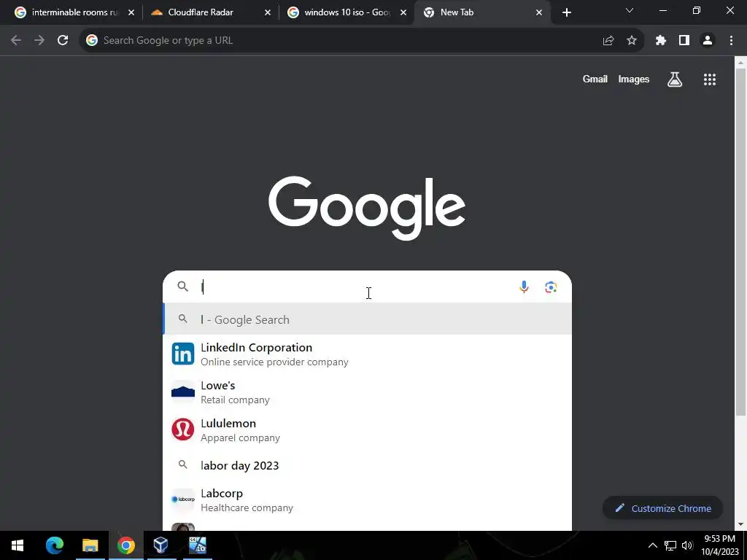Expand the tab search dropdown arrow
The width and height of the screenshot is (747, 560).
(x=630, y=10)
